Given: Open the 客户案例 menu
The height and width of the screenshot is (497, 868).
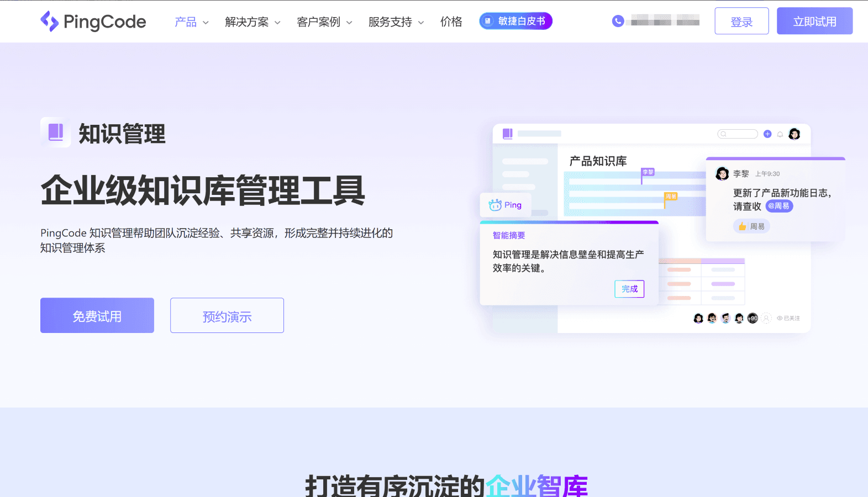Looking at the screenshot, I should click(319, 22).
